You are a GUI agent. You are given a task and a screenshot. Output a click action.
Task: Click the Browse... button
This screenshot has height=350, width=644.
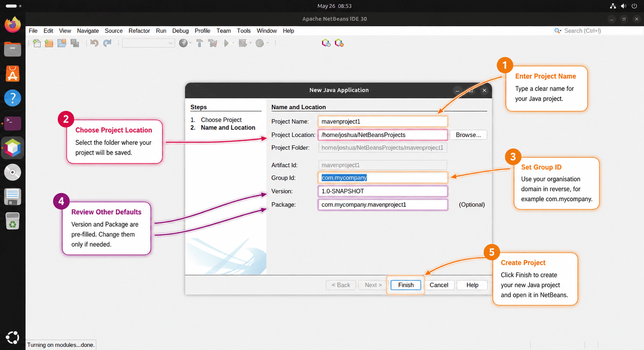(x=468, y=135)
